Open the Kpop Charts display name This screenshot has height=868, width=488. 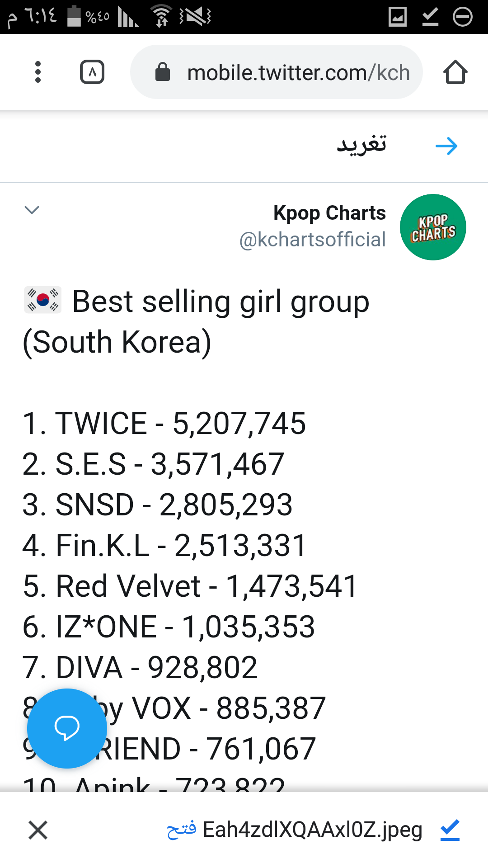point(329,213)
